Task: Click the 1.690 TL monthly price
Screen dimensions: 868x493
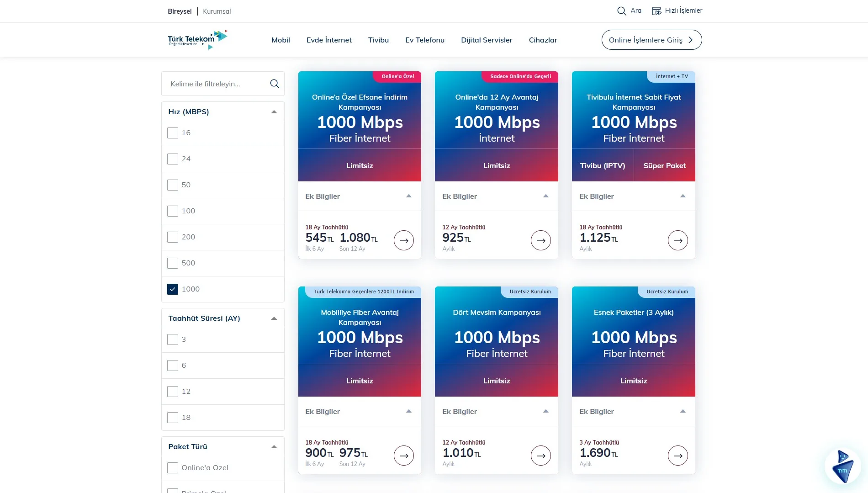Action: (598, 453)
